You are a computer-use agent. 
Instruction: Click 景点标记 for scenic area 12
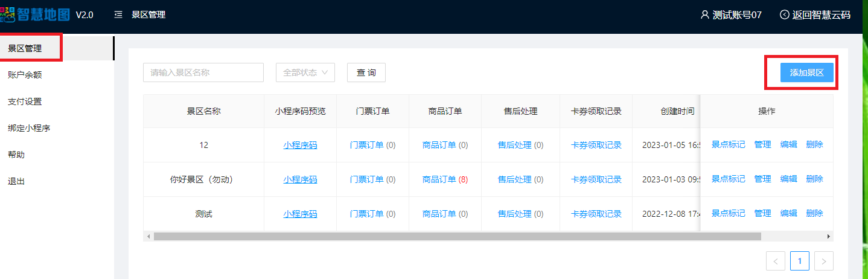tap(728, 145)
